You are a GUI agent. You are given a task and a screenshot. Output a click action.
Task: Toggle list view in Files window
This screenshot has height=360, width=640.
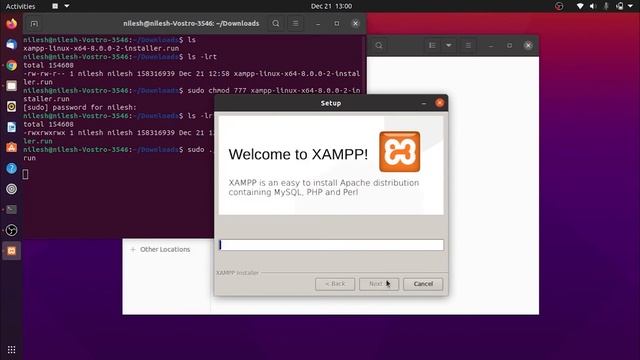pyautogui.click(x=432, y=45)
